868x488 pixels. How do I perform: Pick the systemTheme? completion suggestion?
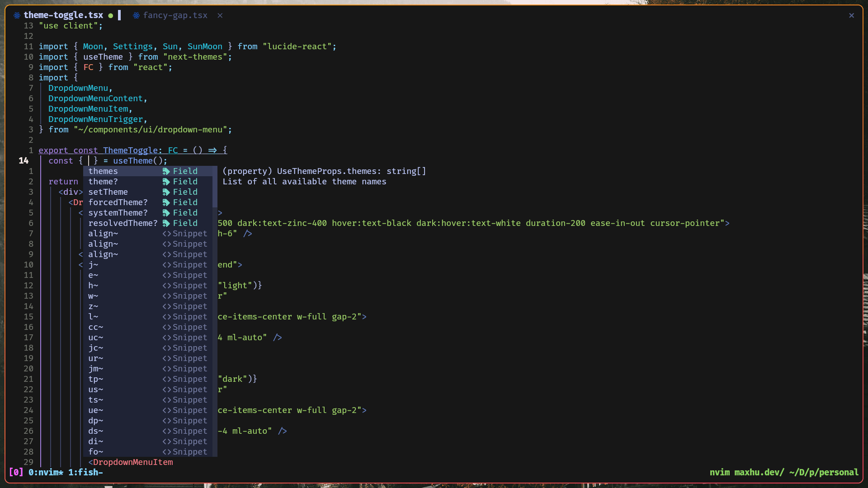click(118, 213)
